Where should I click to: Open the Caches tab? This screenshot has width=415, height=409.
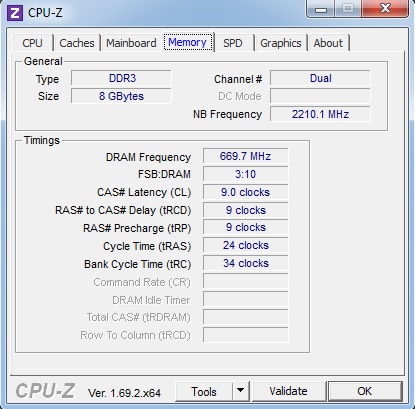coord(77,43)
